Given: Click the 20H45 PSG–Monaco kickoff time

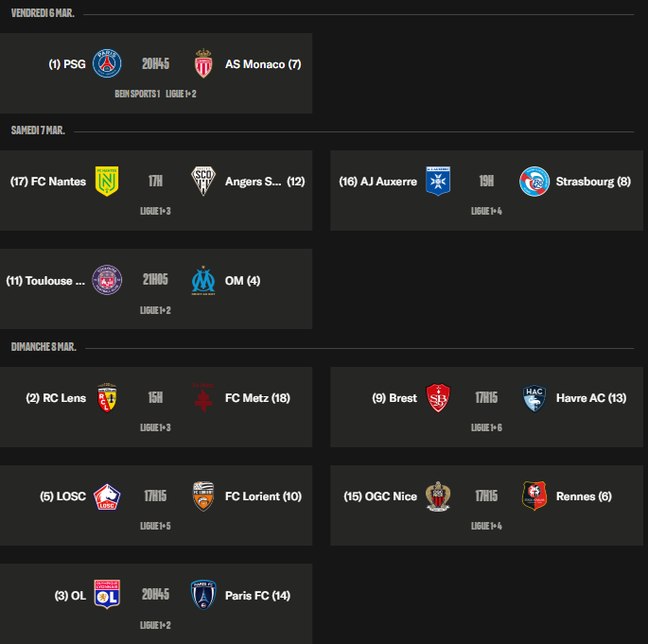Looking at the screenshot, I should click(155, 64).
